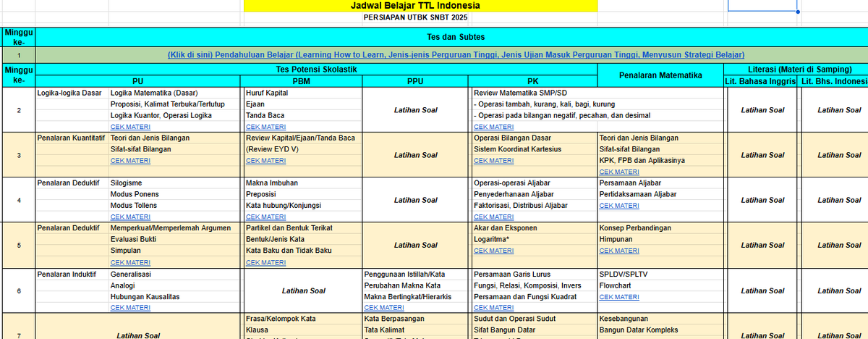
Task: Select the Silogisme cell
Action: (x=176, y=183)
